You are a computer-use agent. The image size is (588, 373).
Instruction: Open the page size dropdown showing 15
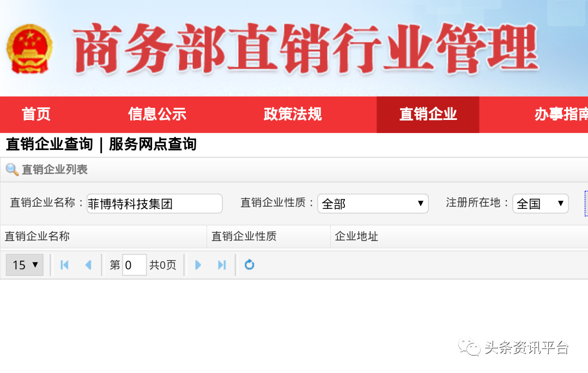tap(25, 265)
